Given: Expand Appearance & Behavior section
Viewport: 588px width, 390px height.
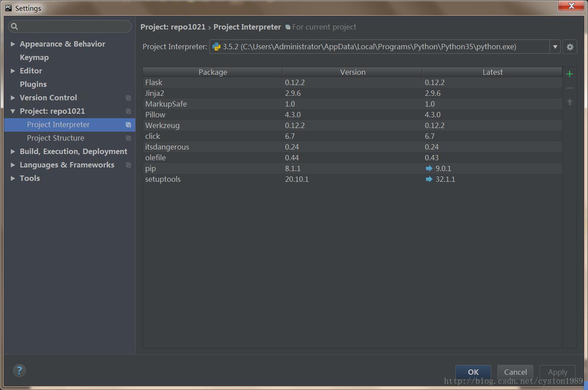Looking at the screenshot, I should coord(13,44).
